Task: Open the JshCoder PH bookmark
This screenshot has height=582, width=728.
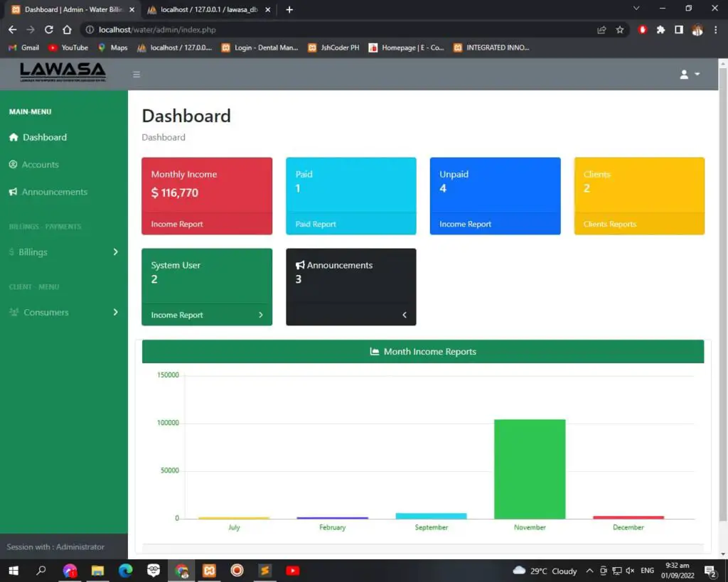Action: pyautogui.click(x=333, y=48)
